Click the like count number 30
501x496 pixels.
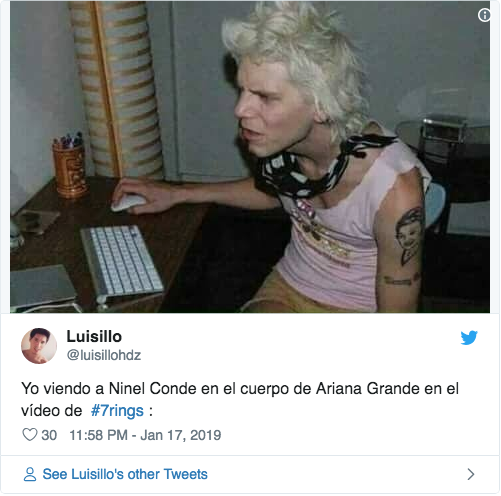click(49, 435)
